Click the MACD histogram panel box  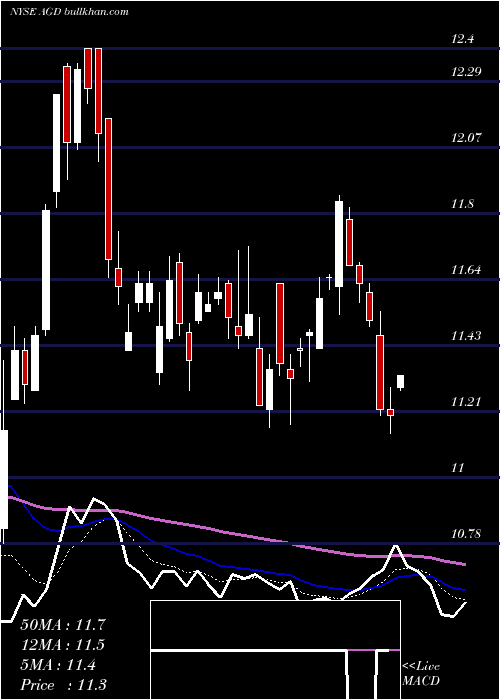[x=275, y=650]
